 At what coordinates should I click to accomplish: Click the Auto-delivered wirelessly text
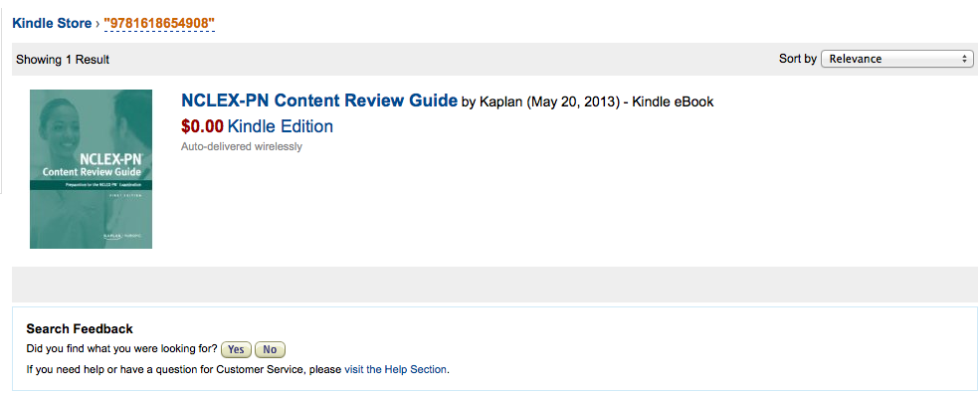pos(241,147)
